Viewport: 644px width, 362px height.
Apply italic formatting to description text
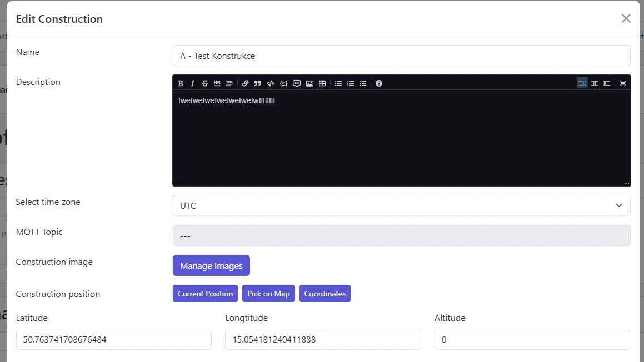coord(193,83)
